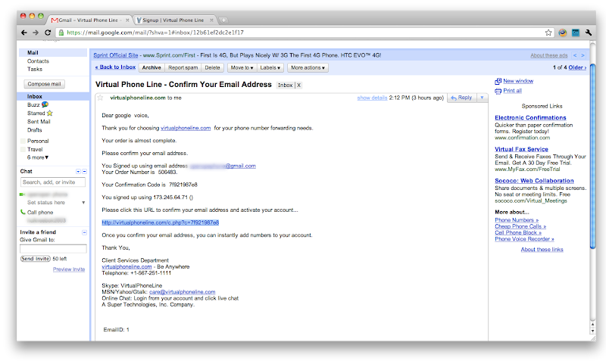Image resolution: width=606 pixels, height=364 pixels.
Task: Delete this email
Action: (x=212, y=67)
